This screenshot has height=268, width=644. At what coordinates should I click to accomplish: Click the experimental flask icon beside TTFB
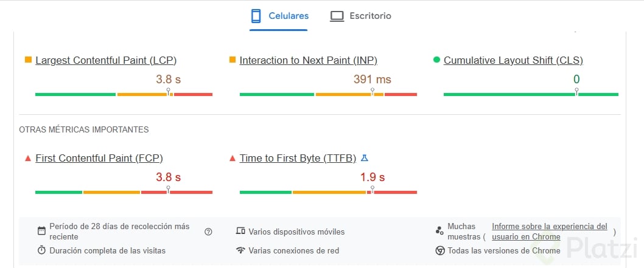pyautogui.click(x=365, y=158)
